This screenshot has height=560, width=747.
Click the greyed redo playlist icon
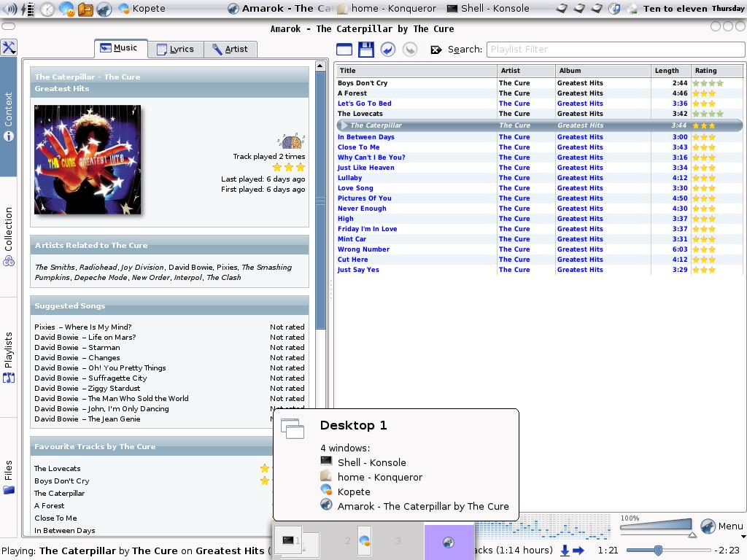click(x=410, y=49)
